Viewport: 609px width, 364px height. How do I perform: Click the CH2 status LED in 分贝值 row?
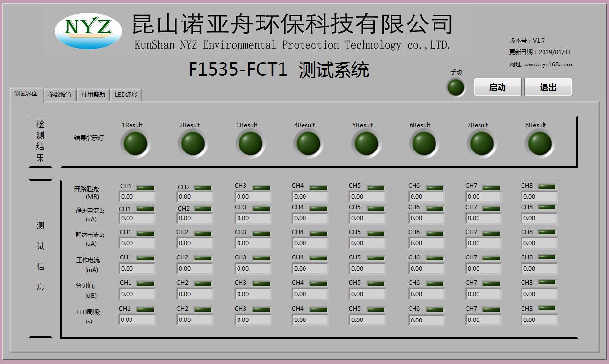click(203, 284)
